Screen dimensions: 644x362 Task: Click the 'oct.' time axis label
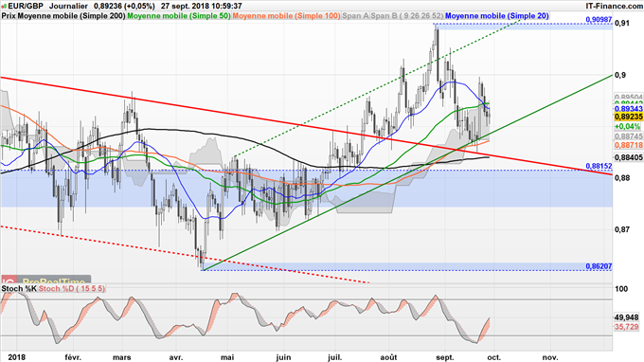coord(494,357)
